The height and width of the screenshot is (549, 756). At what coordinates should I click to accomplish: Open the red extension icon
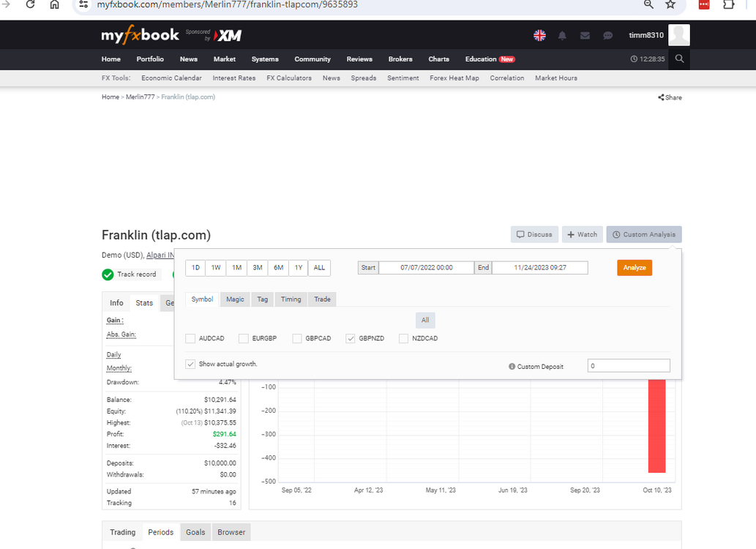[704, 4]
